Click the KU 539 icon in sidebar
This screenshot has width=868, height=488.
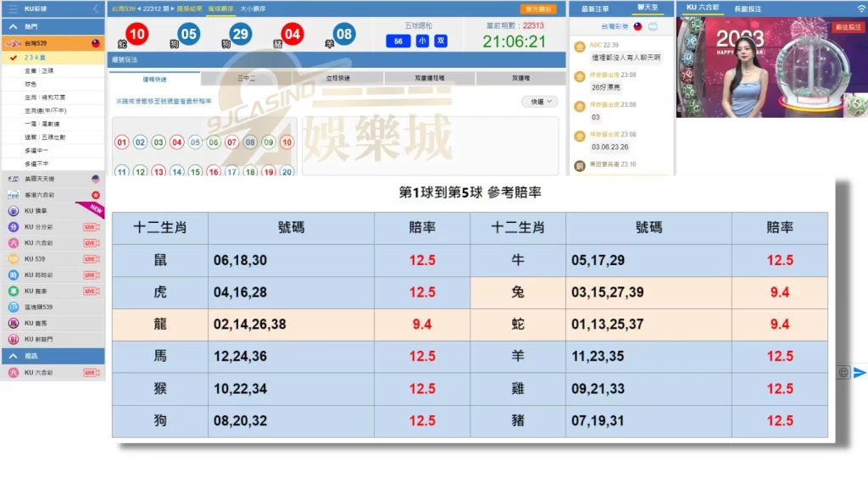coord(13,260)
